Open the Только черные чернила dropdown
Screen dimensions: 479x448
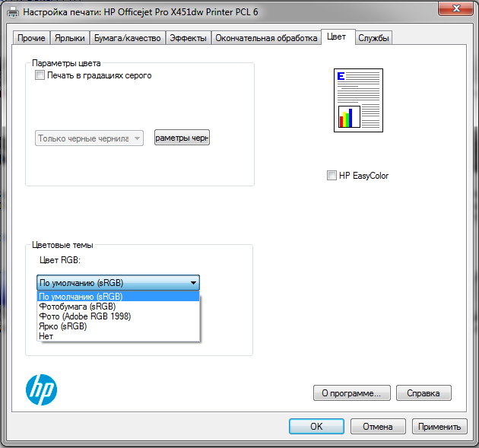pos(89,138)
